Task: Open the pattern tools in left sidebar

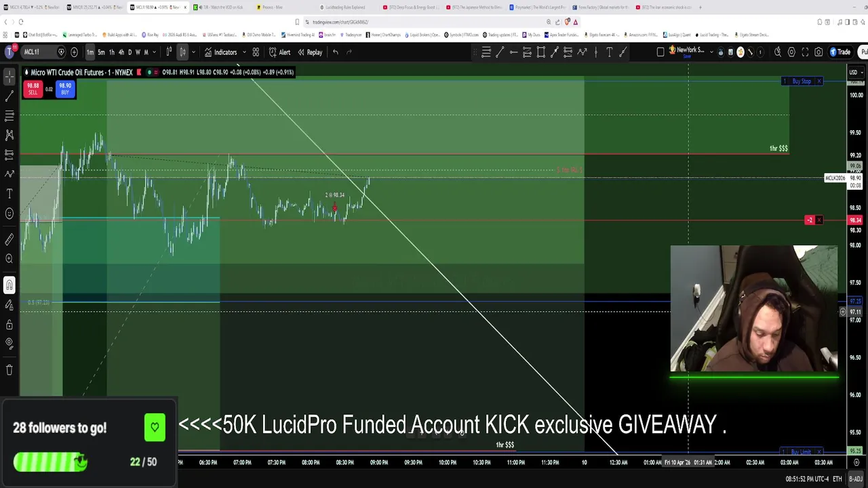Action: coord(9,136)
